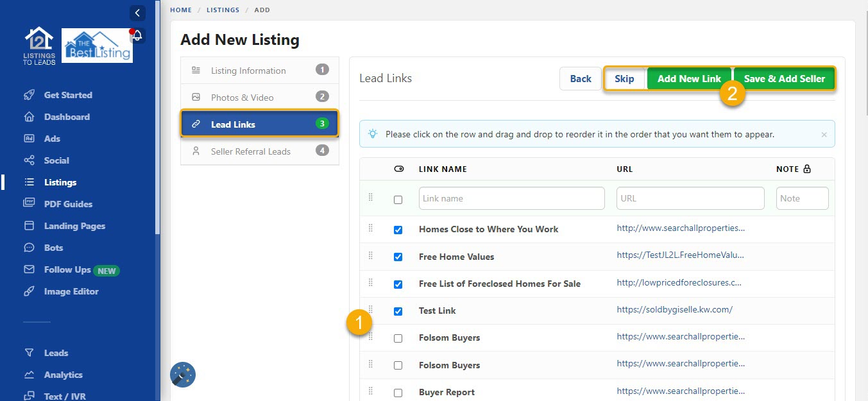
Task: Open the Social section
Action: coord(58,160)
